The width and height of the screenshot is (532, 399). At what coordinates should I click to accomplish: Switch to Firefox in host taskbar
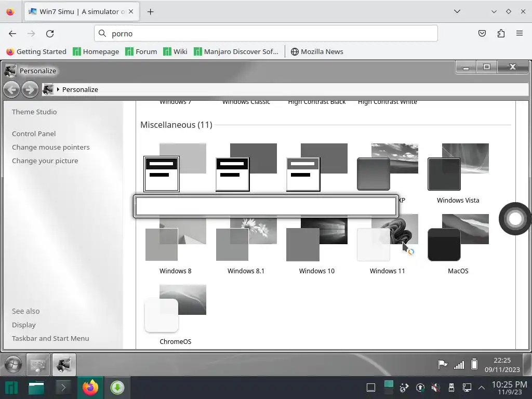(90, 388)
